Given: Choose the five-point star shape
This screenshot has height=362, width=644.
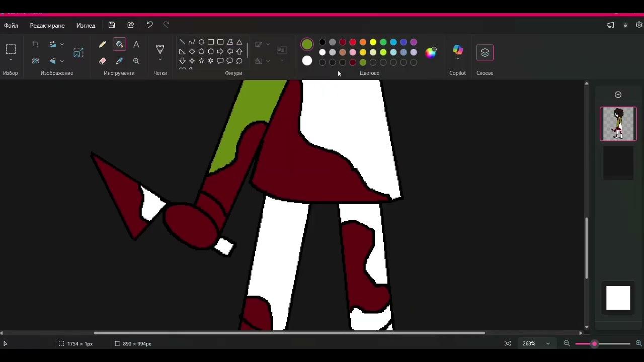Looking at the screenshot, I should click(x=201, y=61).
